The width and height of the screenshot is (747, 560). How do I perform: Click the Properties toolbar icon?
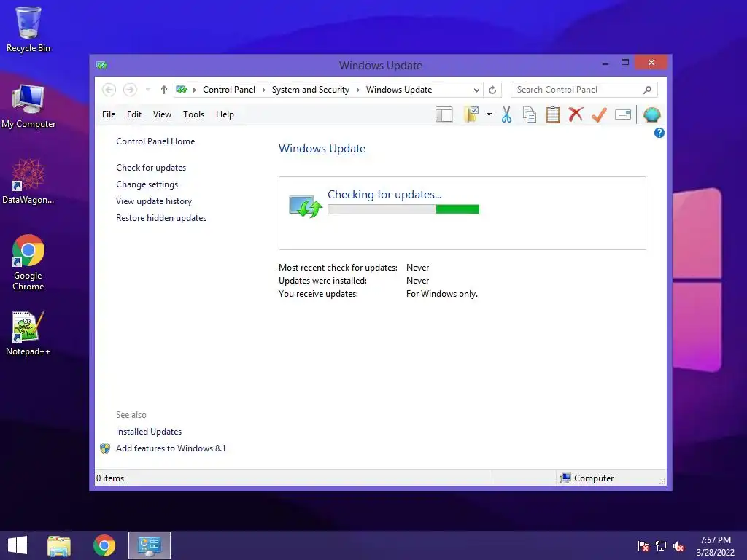pyautogui.click(x=623, y=114)
